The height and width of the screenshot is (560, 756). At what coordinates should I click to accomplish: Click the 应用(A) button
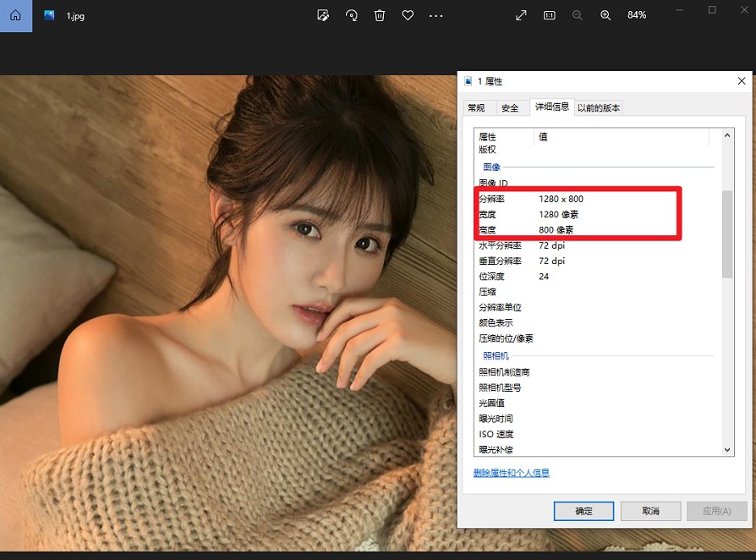717,511
